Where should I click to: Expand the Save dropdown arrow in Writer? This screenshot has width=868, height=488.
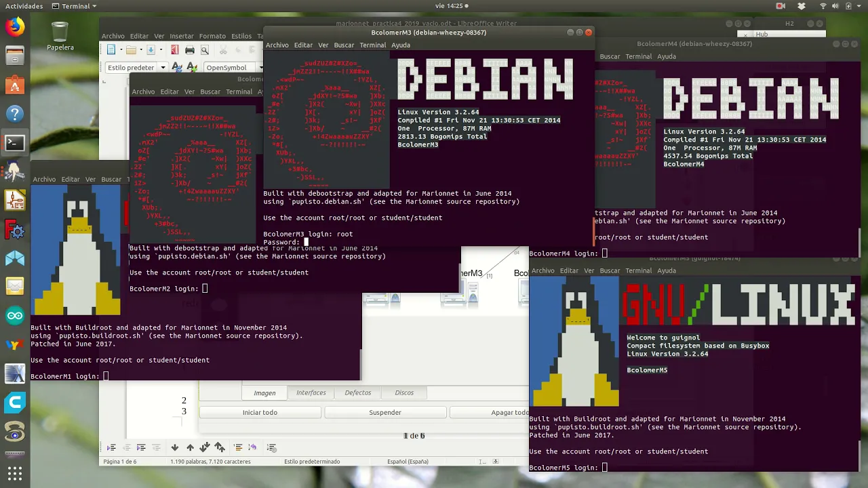point(161,49)
